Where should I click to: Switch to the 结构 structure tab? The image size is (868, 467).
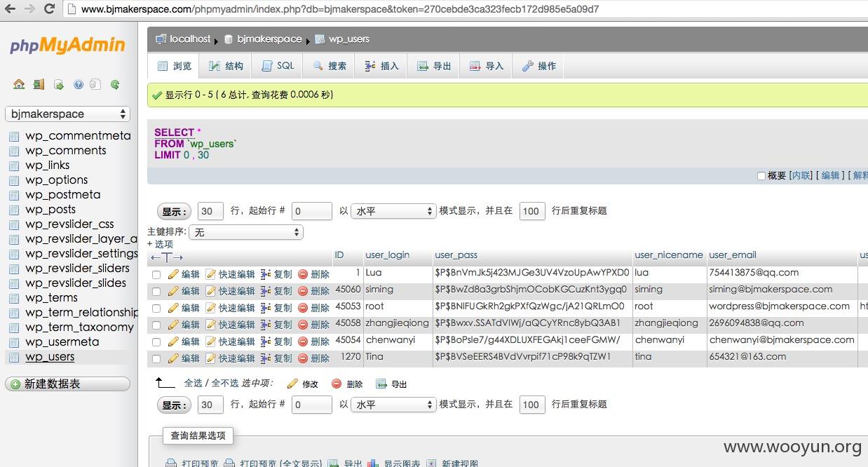coord(226,66)
